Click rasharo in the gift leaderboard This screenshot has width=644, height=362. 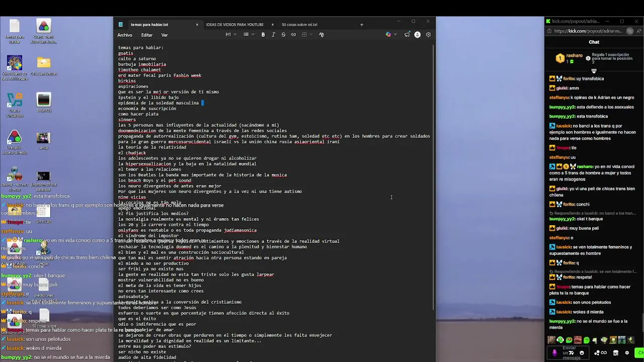pyautogui.click(x=574, y=55)
